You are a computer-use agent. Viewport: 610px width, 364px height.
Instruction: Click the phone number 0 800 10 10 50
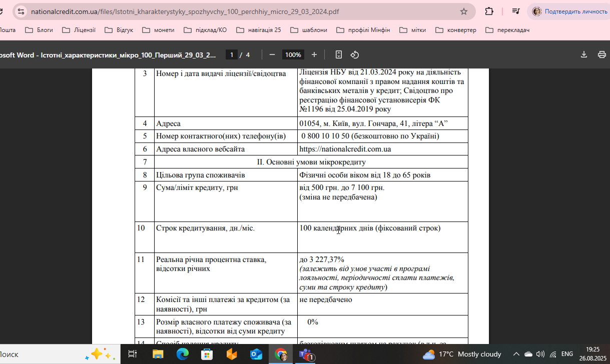(x=324, y=136)
